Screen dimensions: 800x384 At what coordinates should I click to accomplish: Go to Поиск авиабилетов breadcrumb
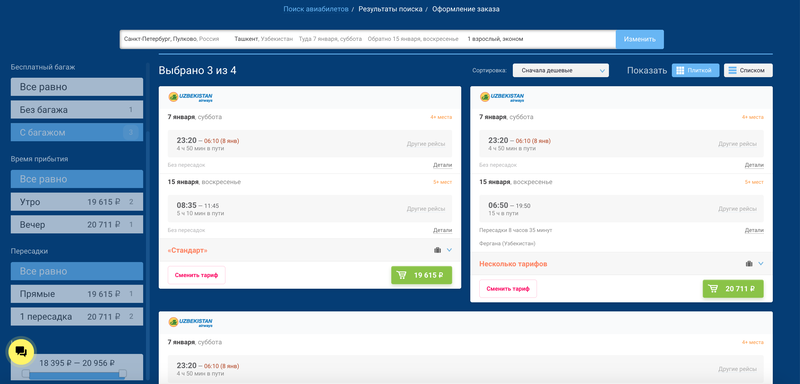click(316, 9)
